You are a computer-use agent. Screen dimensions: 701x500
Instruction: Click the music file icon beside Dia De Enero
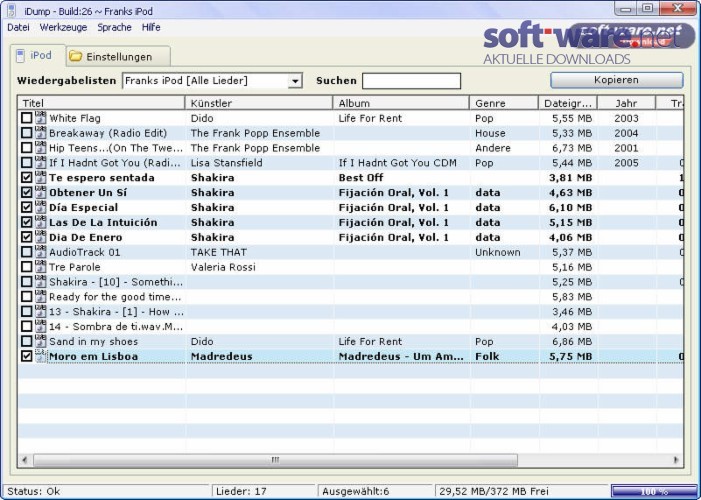click(41, 237)
